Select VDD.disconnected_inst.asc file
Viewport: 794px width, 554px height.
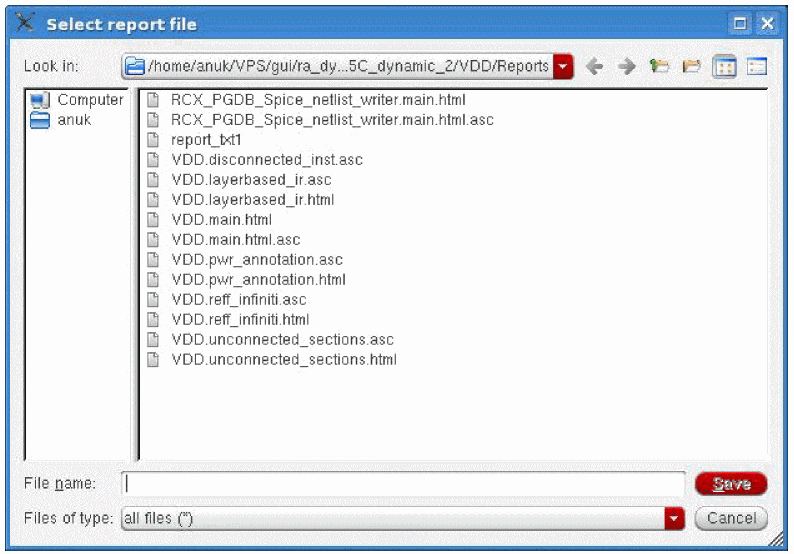[x=255, y=160]
